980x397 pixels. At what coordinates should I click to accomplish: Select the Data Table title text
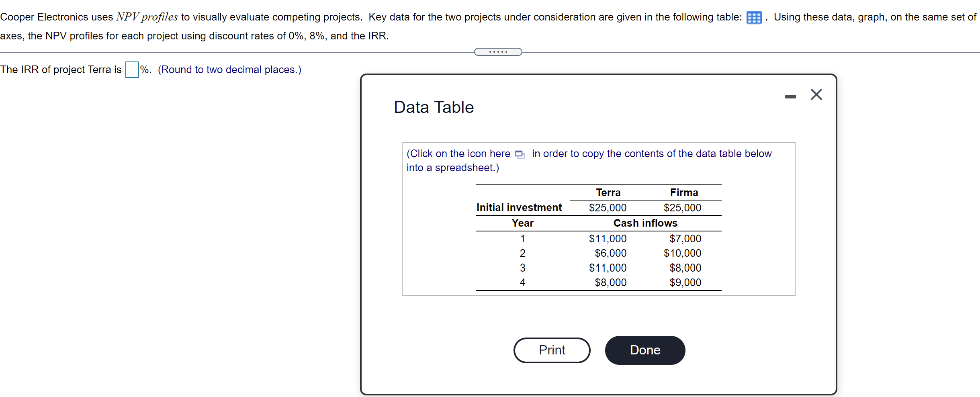coord(433,106)
